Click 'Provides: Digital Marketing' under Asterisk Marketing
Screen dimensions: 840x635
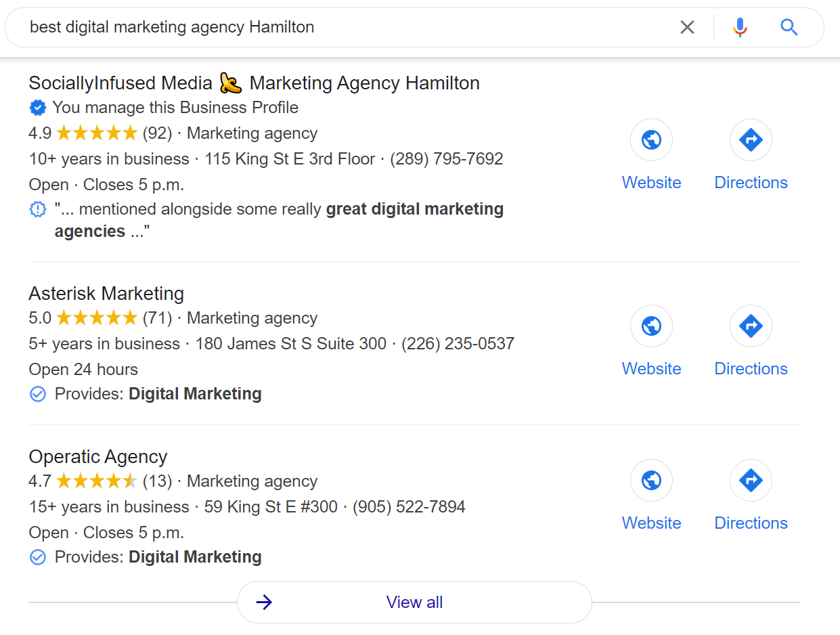pyautogui.click(x=158, y=394)
